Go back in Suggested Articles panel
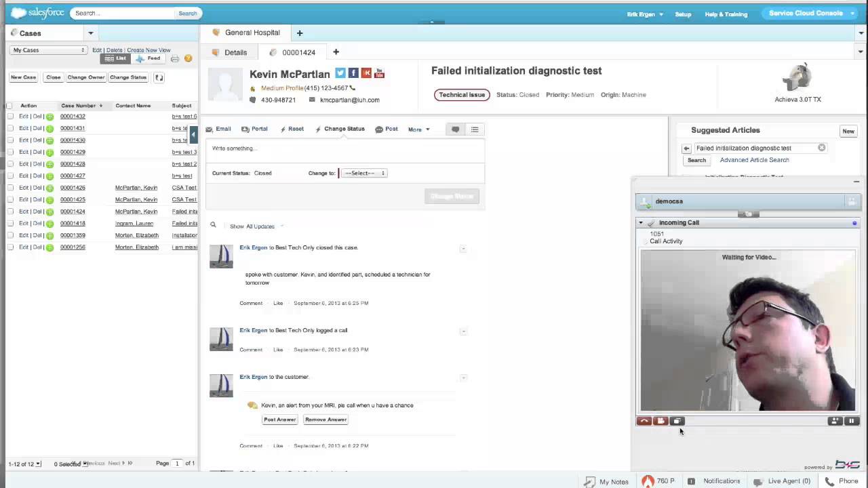868x488 pixels. pyautogui.click(x=686, y=148)
